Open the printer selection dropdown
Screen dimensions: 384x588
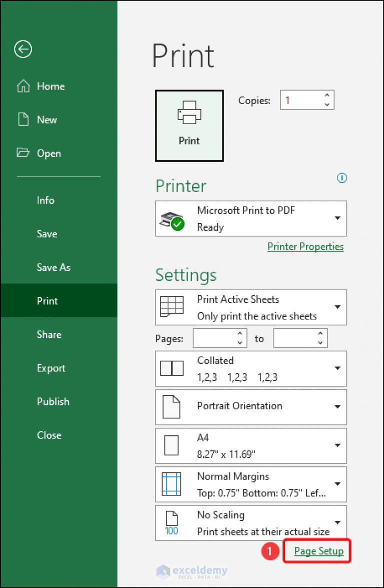click(251, 218)
